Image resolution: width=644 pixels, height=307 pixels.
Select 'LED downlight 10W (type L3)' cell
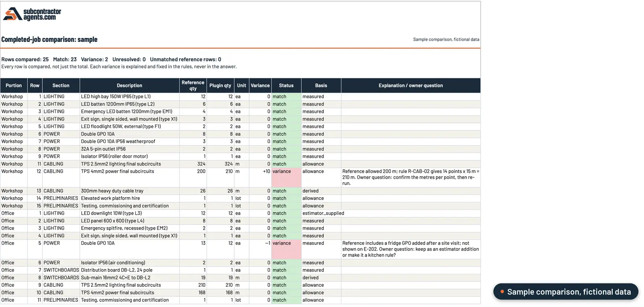tap(130, 213)
